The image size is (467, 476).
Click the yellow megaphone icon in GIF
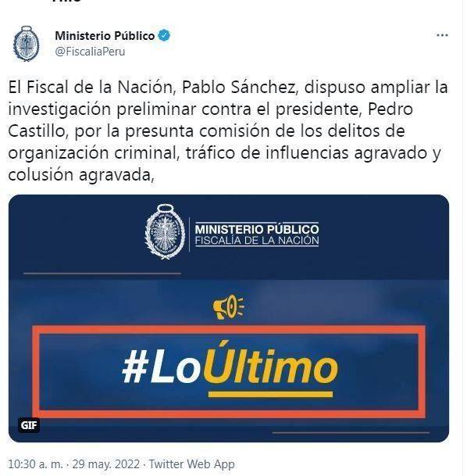tap(228, 307)
